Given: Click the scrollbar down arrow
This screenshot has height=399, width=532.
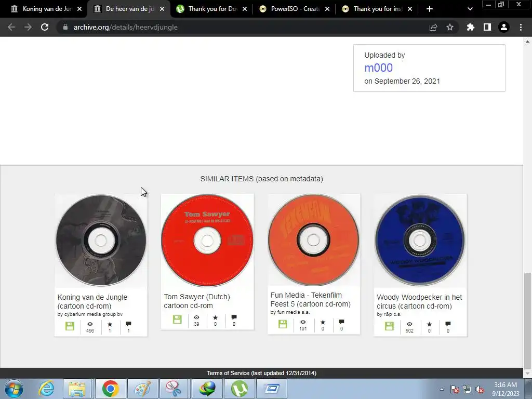Looking at the screenshot, I should click(x=527, y=374).
